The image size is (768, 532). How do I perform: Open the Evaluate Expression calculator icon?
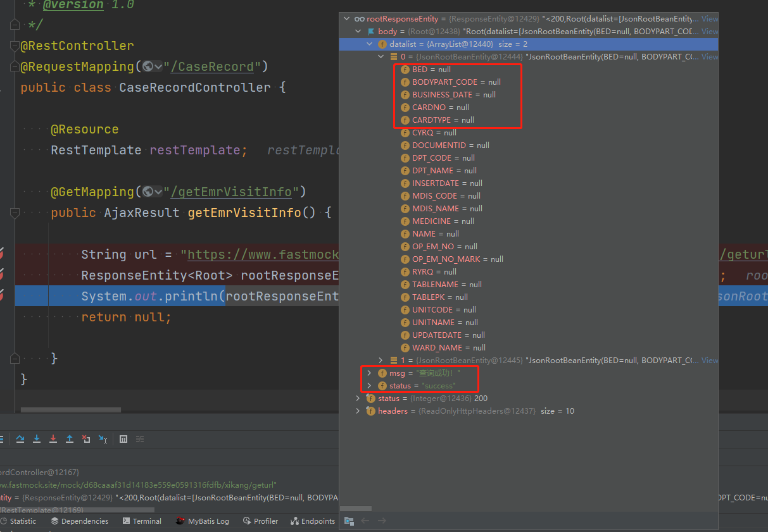pyautogui.click(x=123, y=439)
